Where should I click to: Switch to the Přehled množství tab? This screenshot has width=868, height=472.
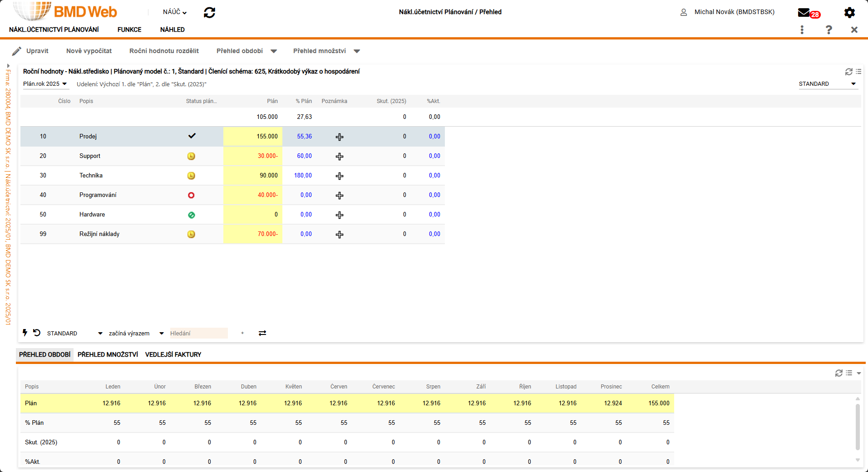(108, 354)
